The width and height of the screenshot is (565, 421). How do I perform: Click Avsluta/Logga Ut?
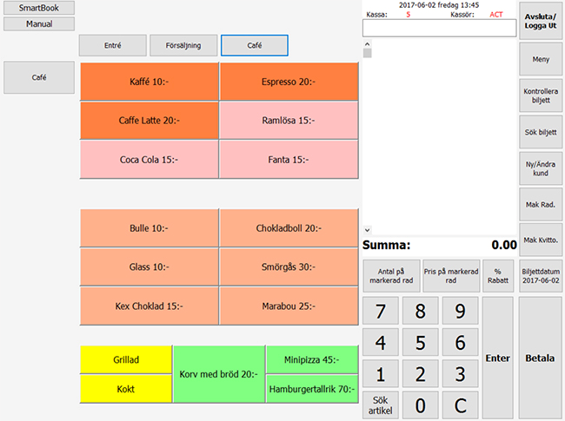click(540, 21)
